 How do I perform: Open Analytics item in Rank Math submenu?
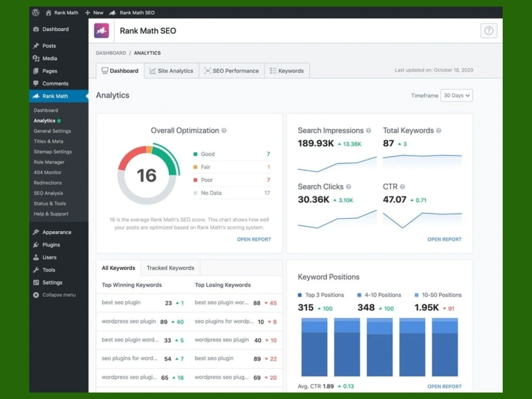click(x=45, y=121)
